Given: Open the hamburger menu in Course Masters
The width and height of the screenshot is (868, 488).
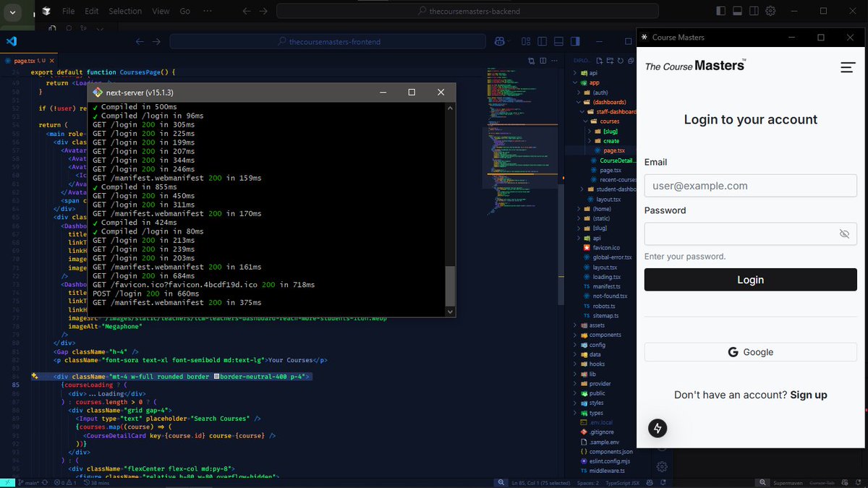Looking at the screenshot, I should point(848,67).
